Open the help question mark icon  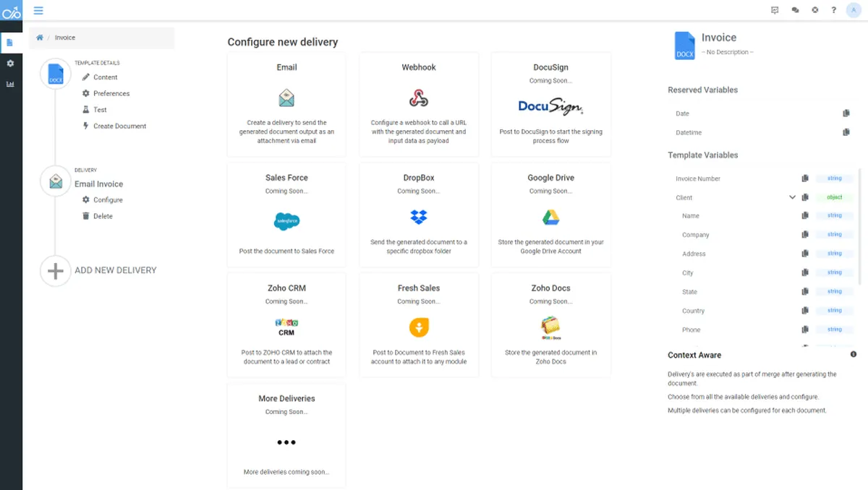coord(834,10)
